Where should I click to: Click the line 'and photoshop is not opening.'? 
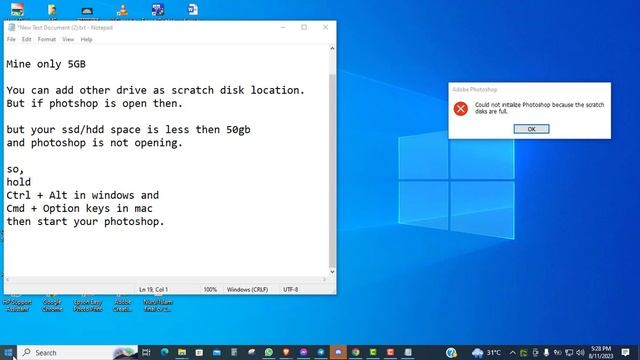pyautogui.click(x=94, y=143)
